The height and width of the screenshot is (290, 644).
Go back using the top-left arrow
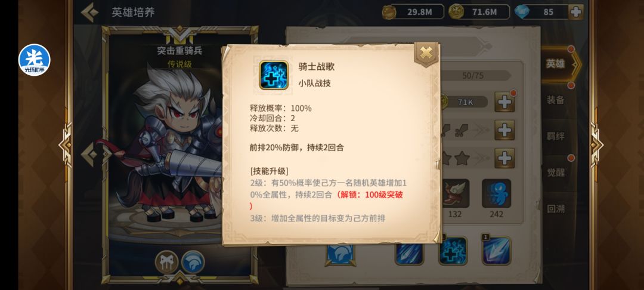click(89, 13)
